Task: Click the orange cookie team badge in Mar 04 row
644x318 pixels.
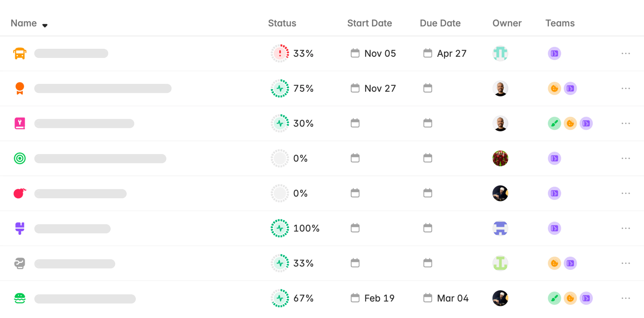Action: [570, 298]
